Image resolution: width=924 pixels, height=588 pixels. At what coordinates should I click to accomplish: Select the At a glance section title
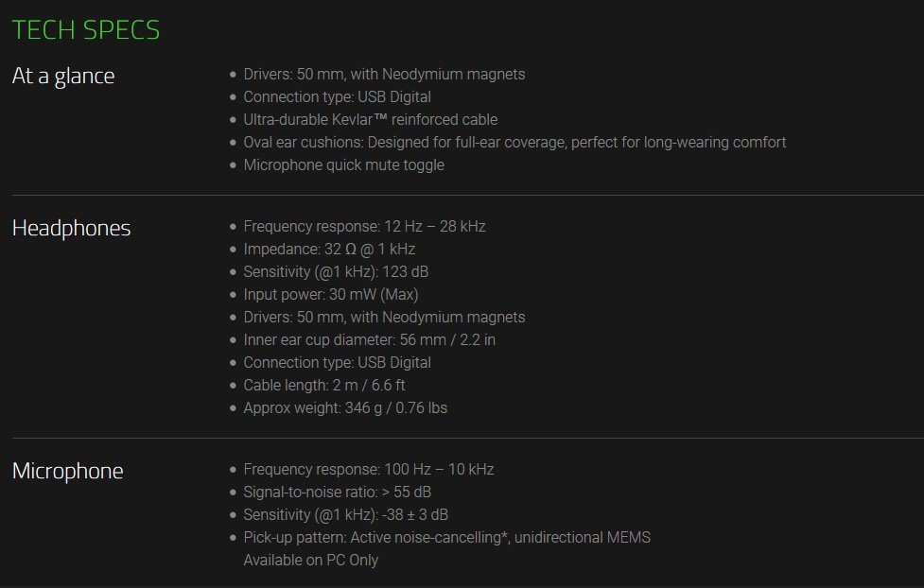63,76
